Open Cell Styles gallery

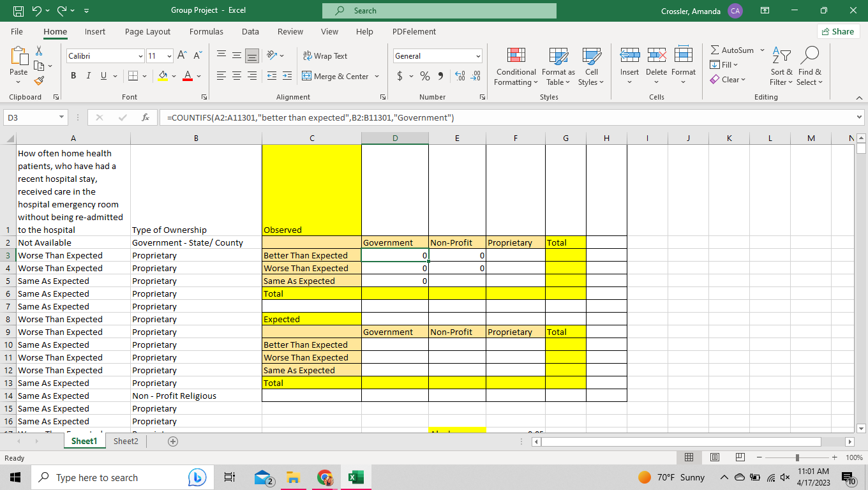tap(592, 66)
